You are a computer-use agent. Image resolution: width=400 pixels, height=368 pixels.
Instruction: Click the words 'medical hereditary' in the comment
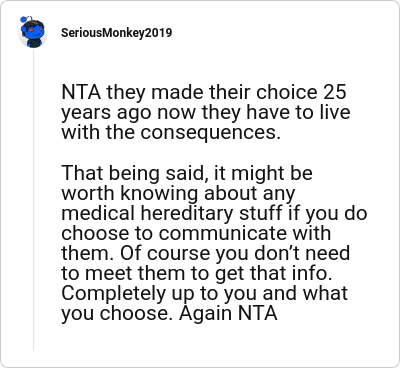pos(147,213)
